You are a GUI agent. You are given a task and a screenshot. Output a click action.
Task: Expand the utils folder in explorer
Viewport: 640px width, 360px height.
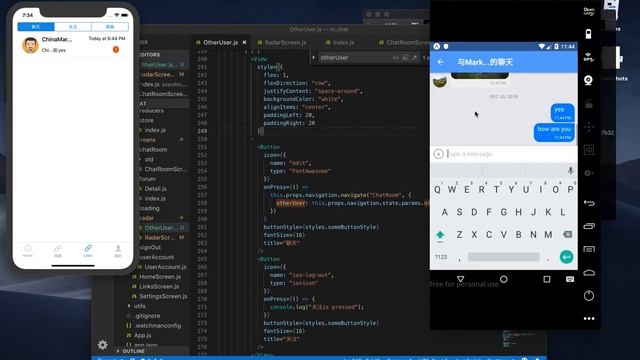[140, 306]
